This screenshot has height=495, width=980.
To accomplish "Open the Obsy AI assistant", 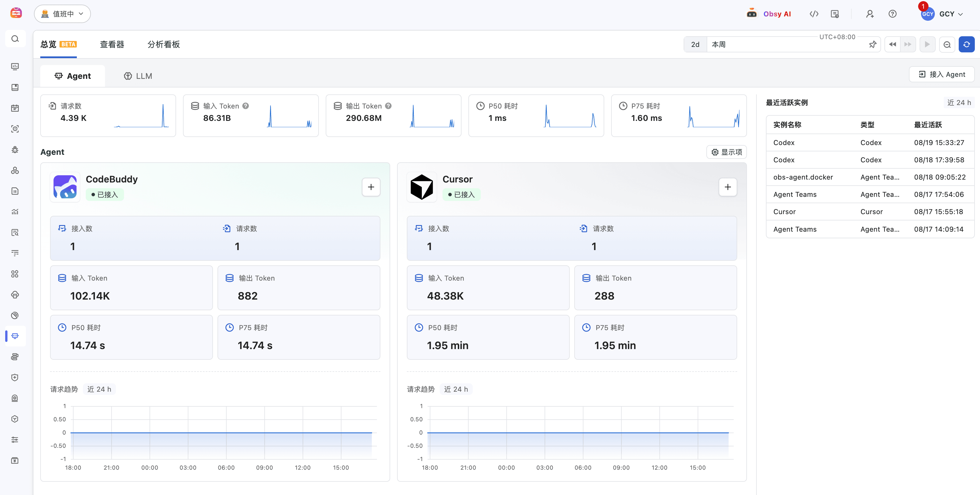I will [769, 14].
